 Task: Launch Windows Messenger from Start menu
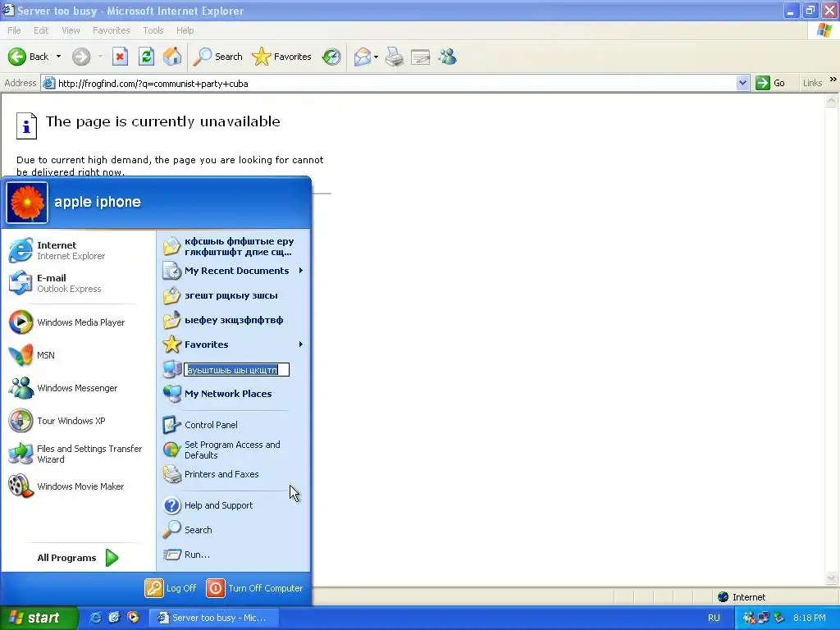(78, 388)
